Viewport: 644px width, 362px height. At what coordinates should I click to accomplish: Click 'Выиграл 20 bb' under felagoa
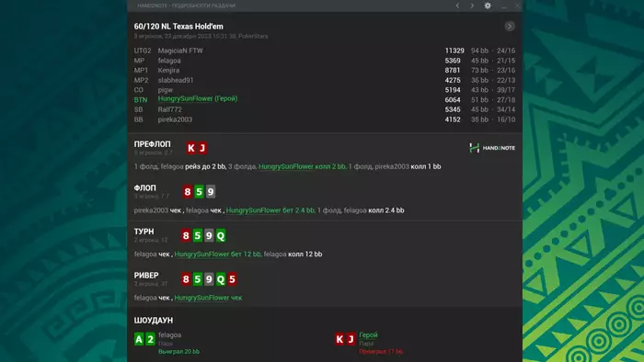(179, 351)
